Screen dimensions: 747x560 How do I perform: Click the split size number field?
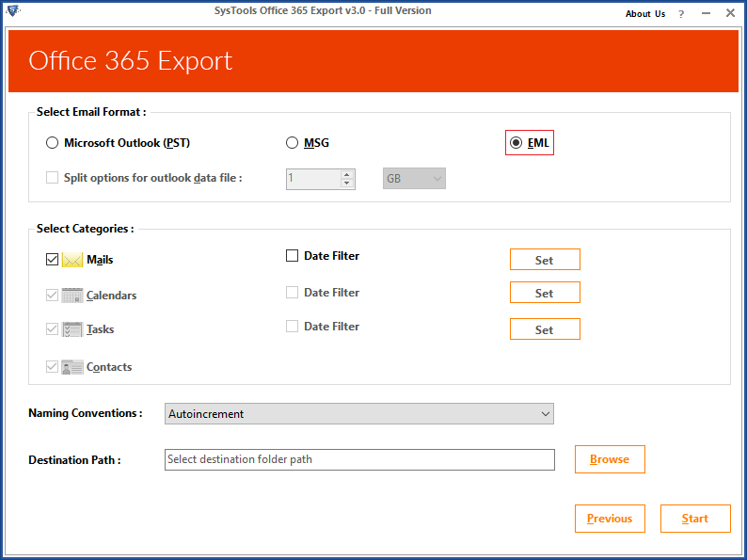point(313,179)
